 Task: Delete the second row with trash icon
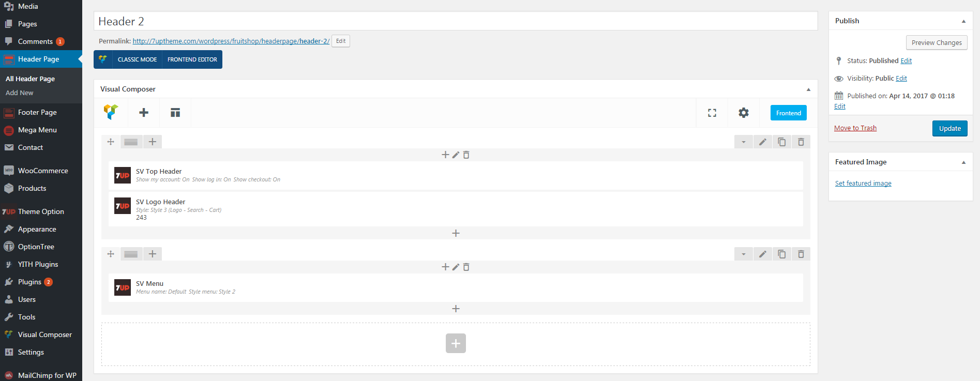801,254
